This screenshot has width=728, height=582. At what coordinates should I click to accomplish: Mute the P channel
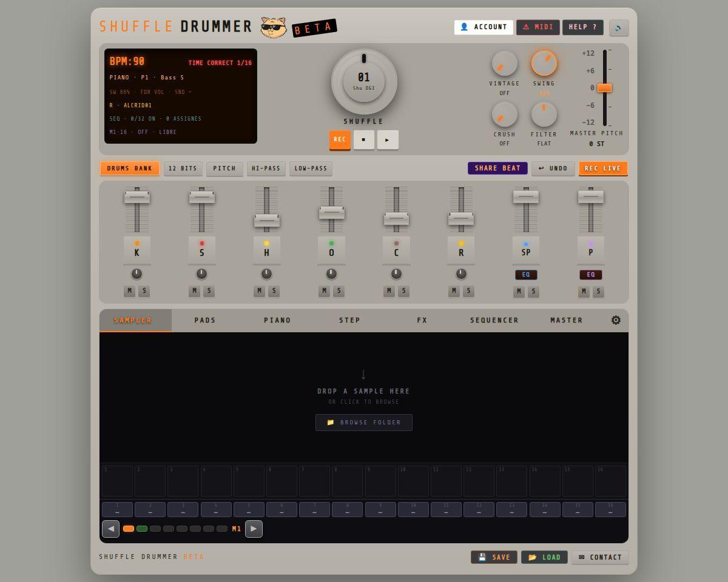point(584,292)
